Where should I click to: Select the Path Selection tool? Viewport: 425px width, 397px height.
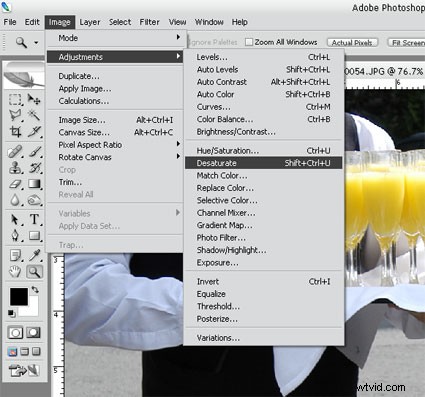tap(15, 219)
